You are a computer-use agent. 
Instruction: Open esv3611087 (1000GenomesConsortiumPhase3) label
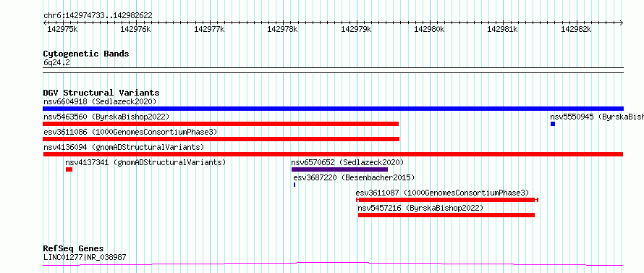(x=442, y=193)
